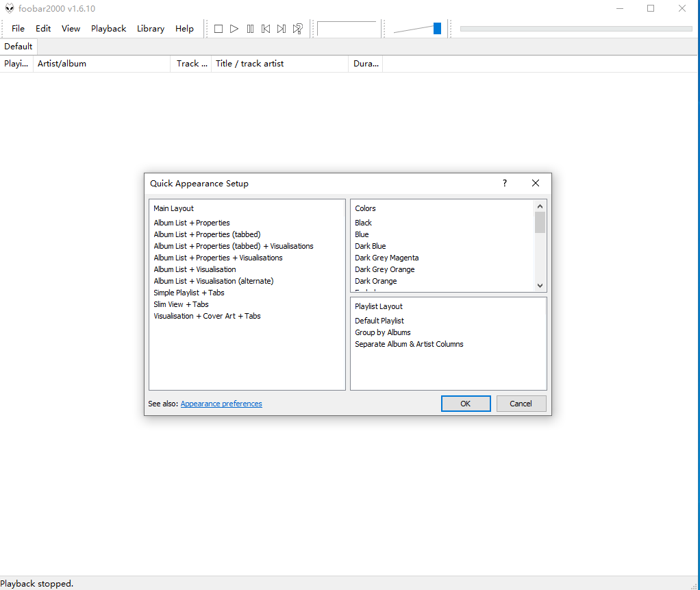Open the dialog Help question mark button
This screenshot has width=700, height=590.
[x=504, y=183]
